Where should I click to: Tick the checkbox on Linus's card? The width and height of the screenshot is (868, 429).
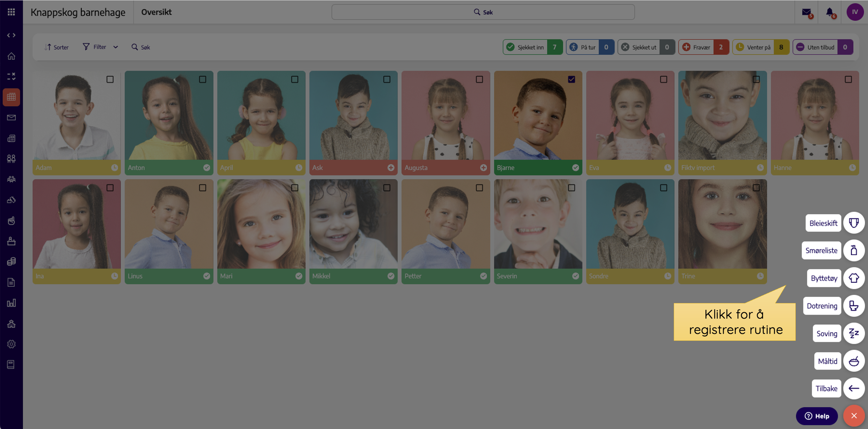tap(202, 188)
